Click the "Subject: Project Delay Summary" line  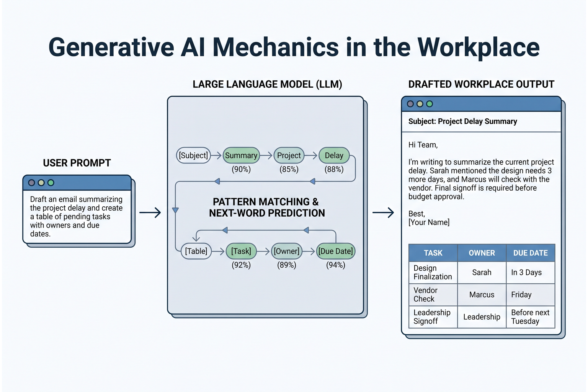click(463, 122)
